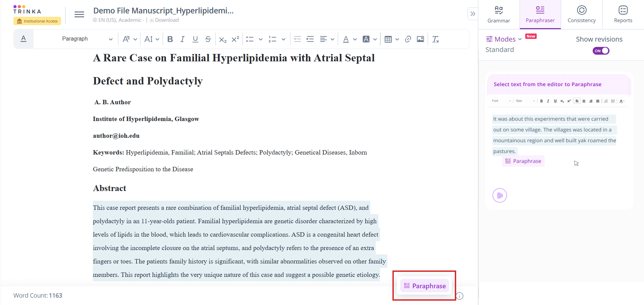Viewport: 644px width, 305px height.
Task: Insert a hyperlink
Action: (408, 39)
